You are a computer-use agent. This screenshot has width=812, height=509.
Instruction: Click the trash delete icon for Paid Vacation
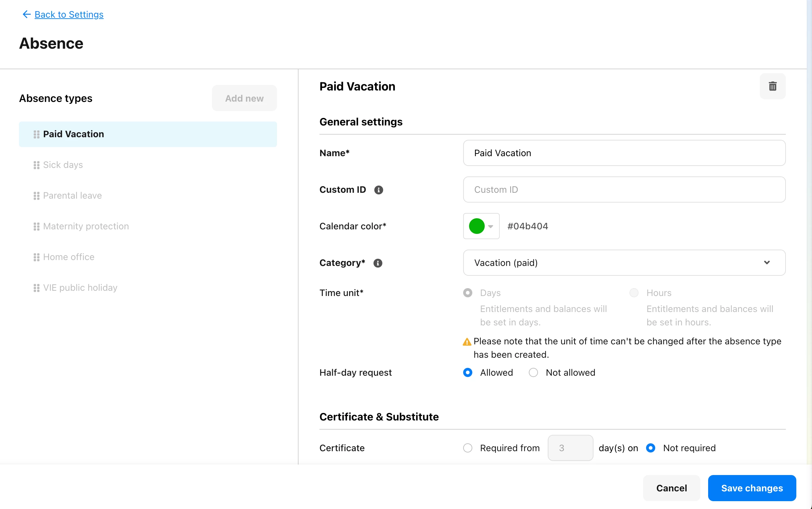(x=772, y=86)
